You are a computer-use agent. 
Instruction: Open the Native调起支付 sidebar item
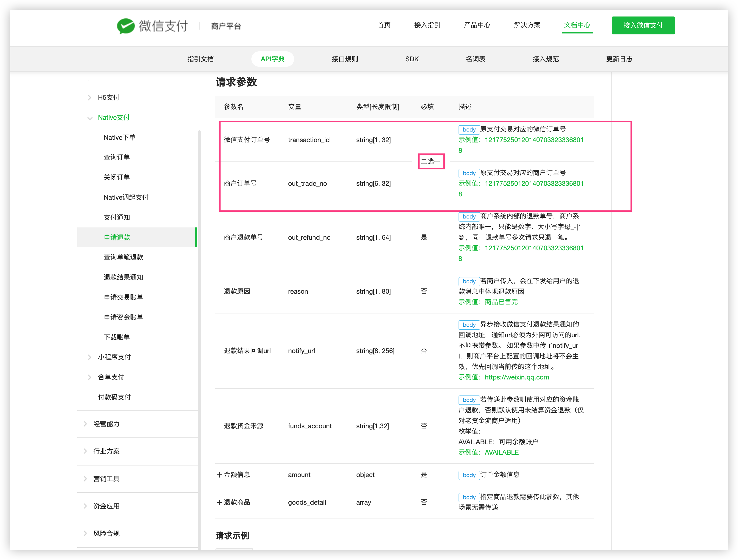coord(126,197)
